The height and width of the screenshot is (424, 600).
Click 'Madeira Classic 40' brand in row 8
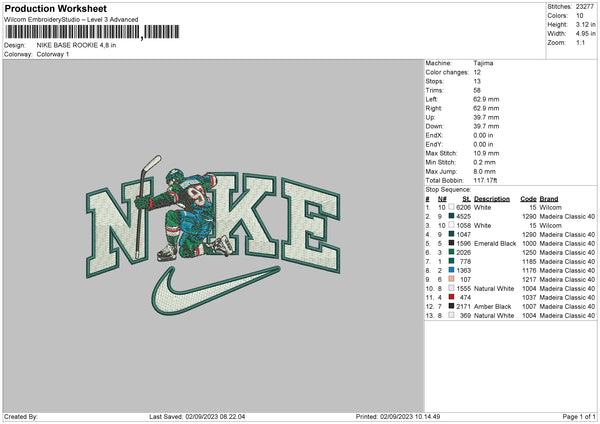[x=567, y=271]
